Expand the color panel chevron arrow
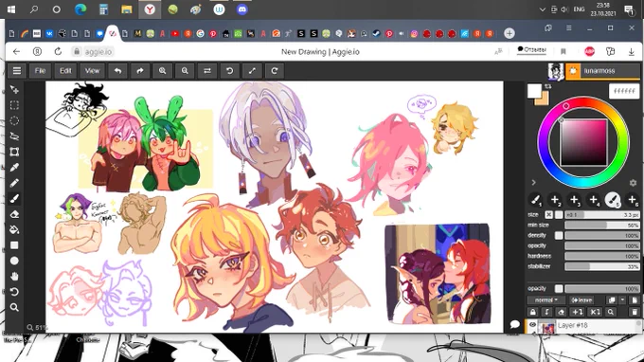The image size is (644, 362). tap(533, 183)
